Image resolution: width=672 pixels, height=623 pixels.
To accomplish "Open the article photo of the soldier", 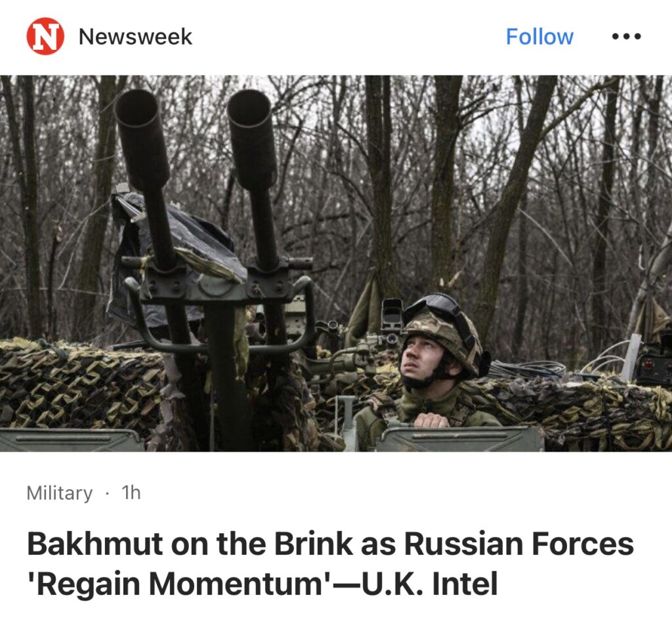I will 336,263.
